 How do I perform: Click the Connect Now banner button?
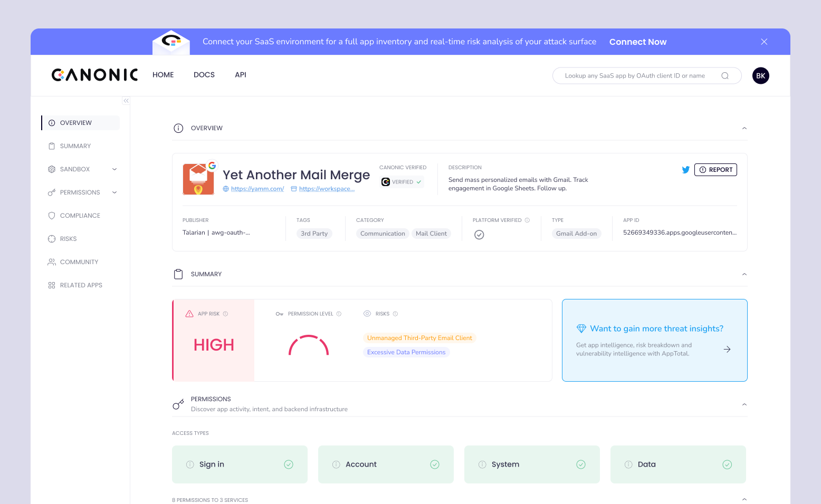tap(638, 42)
